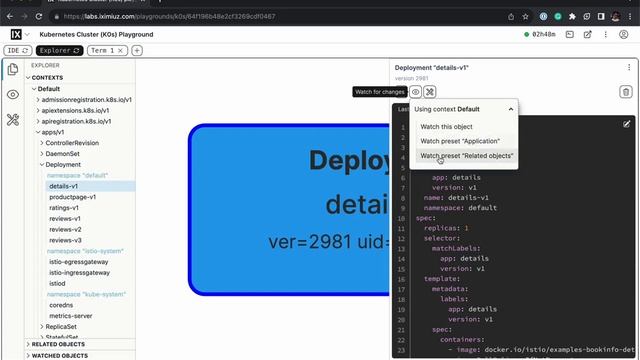Click the tools icon beside watch eye
Image resolution: width=640 pixels, height=360 pixels.
click(x=430, y=92)
